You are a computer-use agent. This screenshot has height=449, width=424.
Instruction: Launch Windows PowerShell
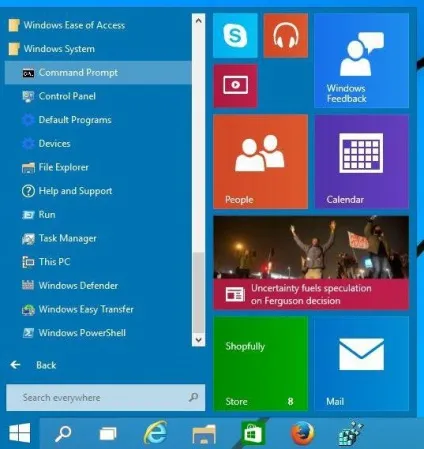click(x=98, y=333)
